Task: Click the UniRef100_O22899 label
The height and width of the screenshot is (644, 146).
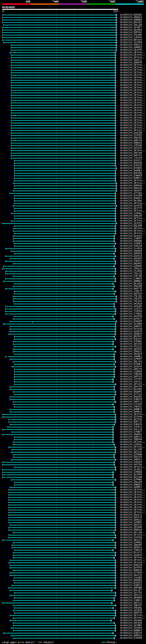Action: pos(131,42)
